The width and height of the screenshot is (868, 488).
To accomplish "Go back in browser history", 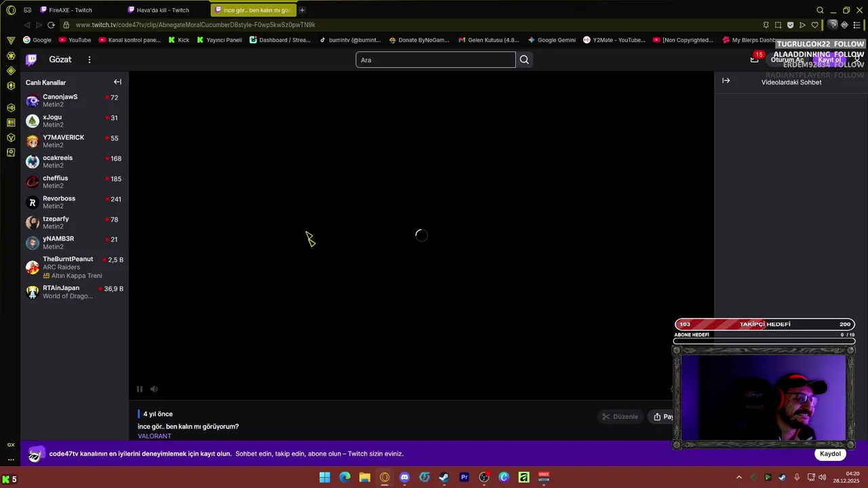I will click(x=27, y=25).
